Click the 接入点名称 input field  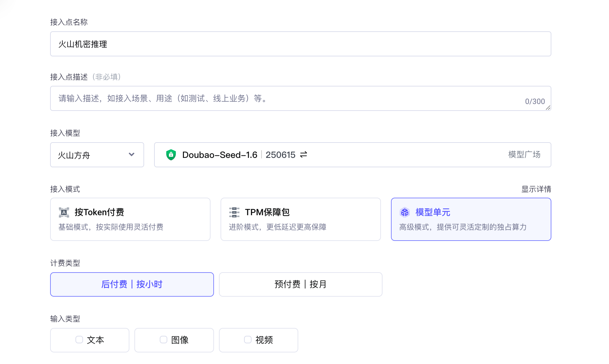pyautogui.click(x=300, y=44)
